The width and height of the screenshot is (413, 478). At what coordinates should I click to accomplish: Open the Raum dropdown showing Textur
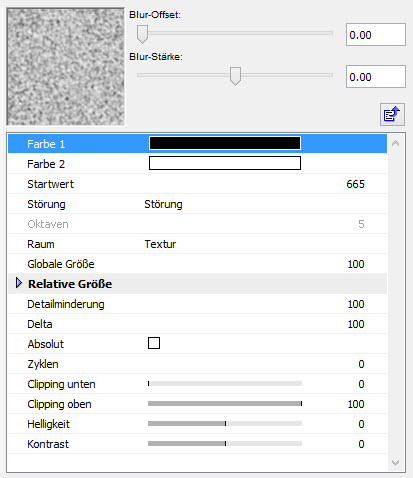click(x=160, y=244)
